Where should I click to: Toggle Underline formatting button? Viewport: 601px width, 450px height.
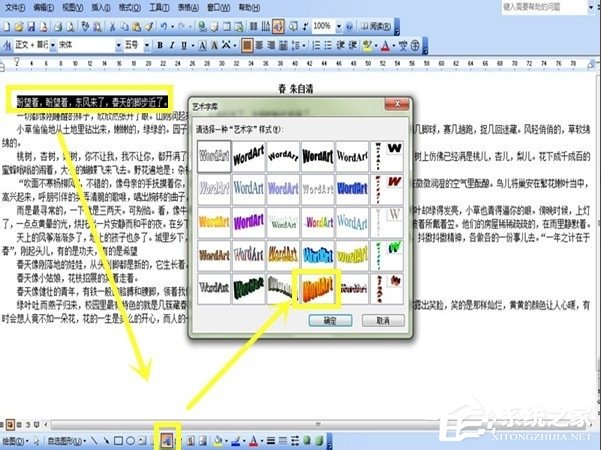click(x=186, y=45)
